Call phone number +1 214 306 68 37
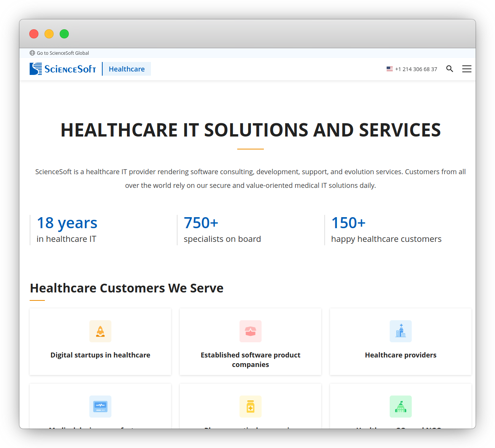The height and width of the screenshot is (448, 495). tap(416, 69)
